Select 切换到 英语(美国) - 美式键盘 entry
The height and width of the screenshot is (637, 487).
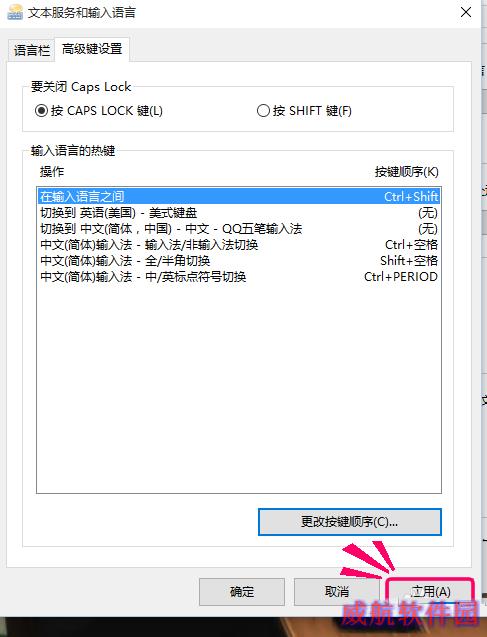click(239, 213)
